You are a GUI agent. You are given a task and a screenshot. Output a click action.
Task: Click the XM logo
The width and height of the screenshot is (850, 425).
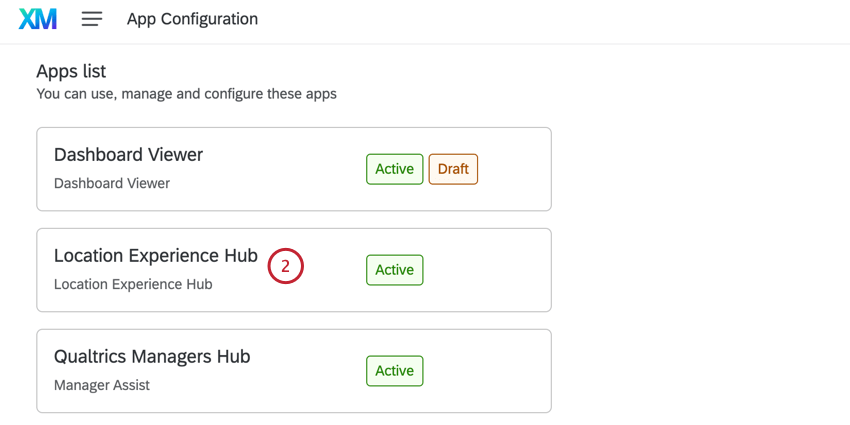tap(38, 19)
